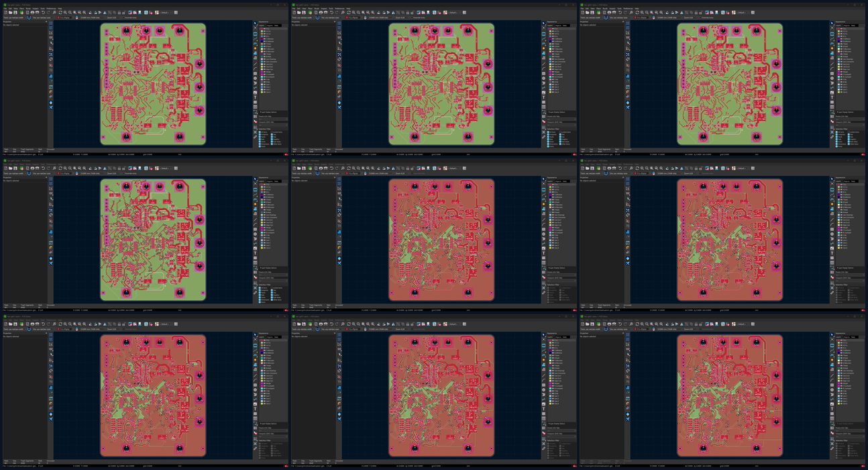Pick Add Filled Zone tool in middle-right window

point(832,209)
